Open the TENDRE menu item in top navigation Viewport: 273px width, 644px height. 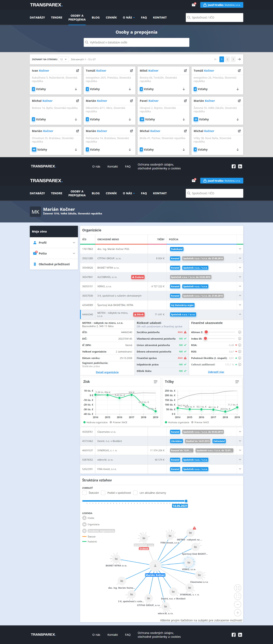[x=57, y=17]
